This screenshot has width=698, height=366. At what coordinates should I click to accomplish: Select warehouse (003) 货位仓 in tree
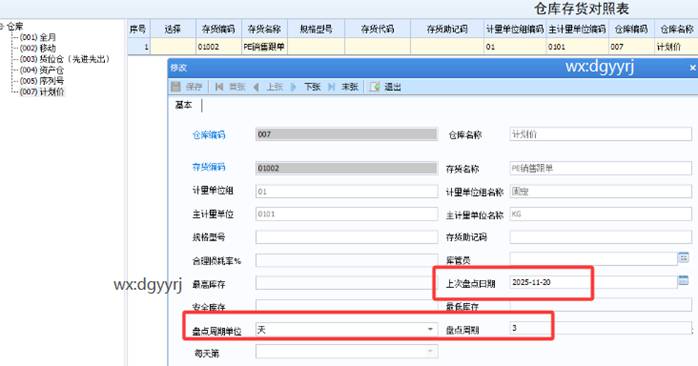pos(65,59)
